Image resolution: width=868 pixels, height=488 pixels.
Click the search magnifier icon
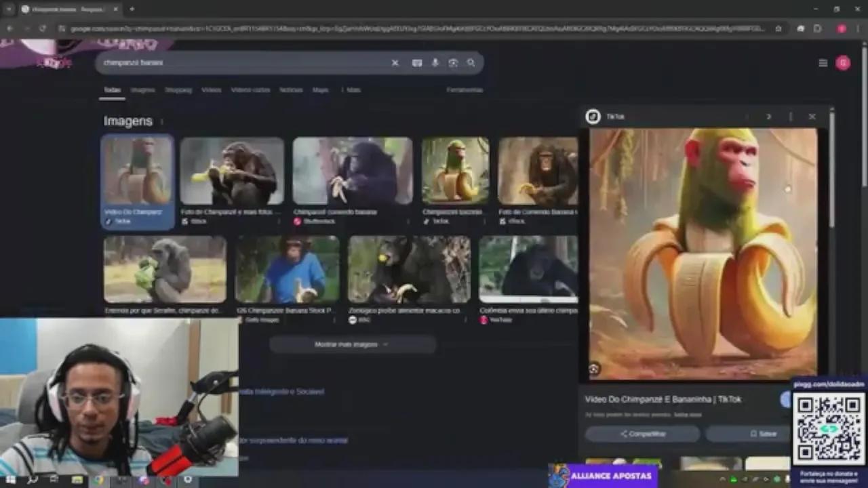point(471,62)
